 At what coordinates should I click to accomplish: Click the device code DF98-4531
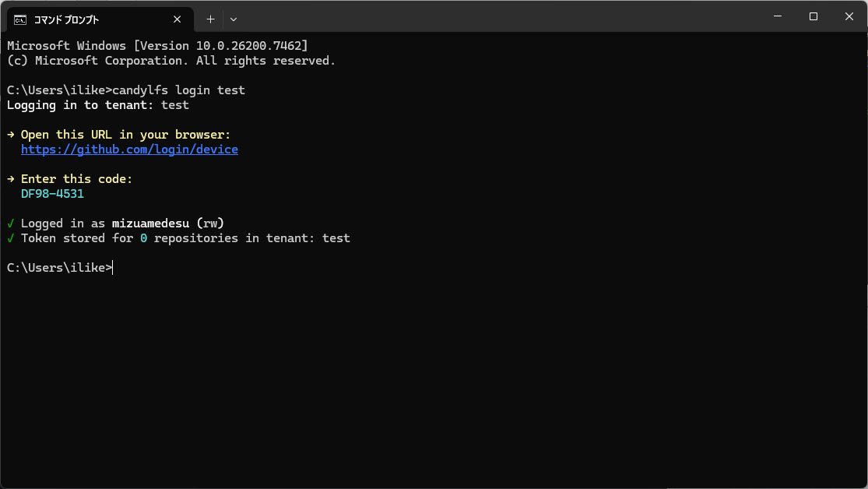click(52, 194)
